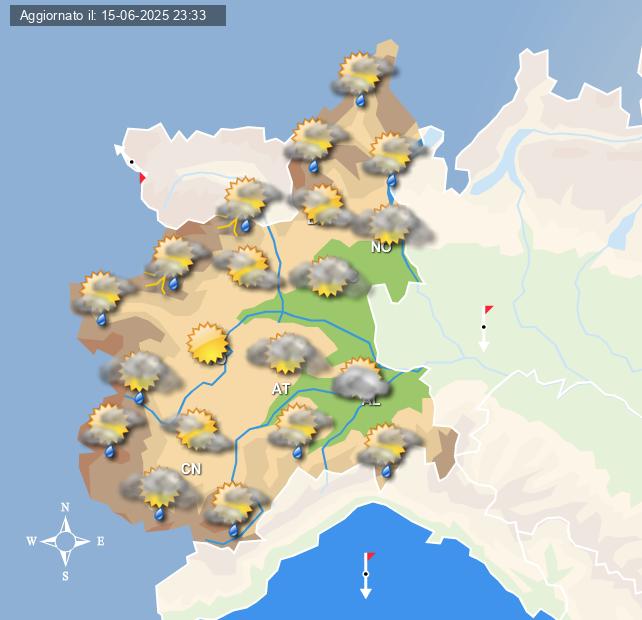Click the northernmost sun-cloud-rain icon
Viewport: 642px width, 620px height.
coord(364,78)
